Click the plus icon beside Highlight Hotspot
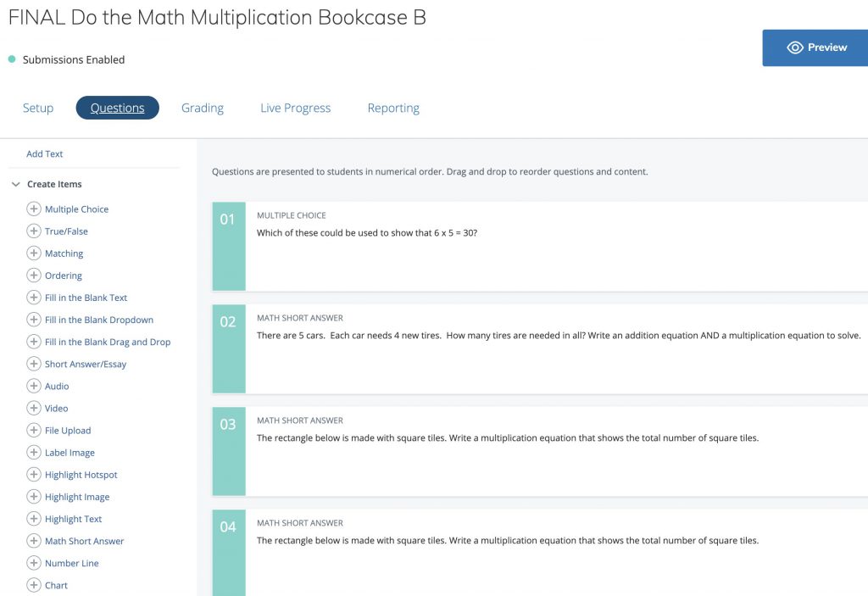 [34, 475]
